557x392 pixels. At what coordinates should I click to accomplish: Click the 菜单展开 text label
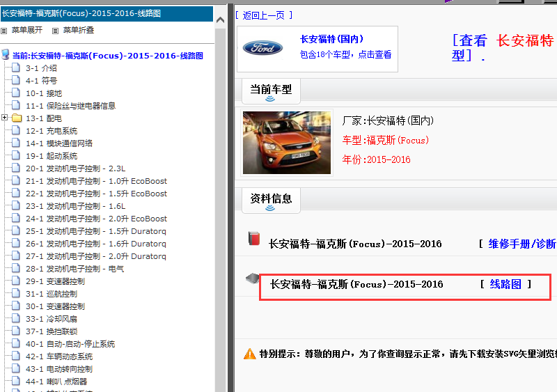[x=27, y=30]
